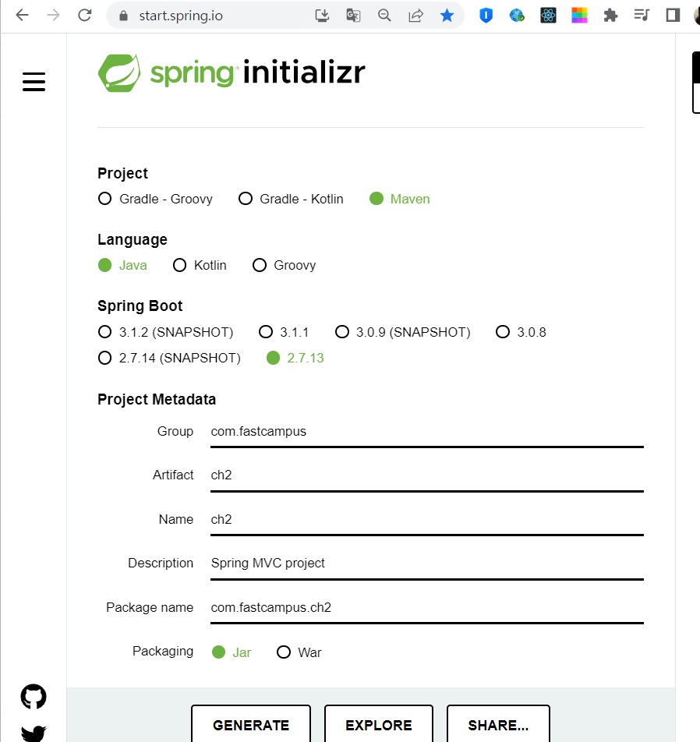Image resolution: width=700 pixels, height=742 pixels.
Task: Open the Extensions puzzle menu
Action: 610,16
